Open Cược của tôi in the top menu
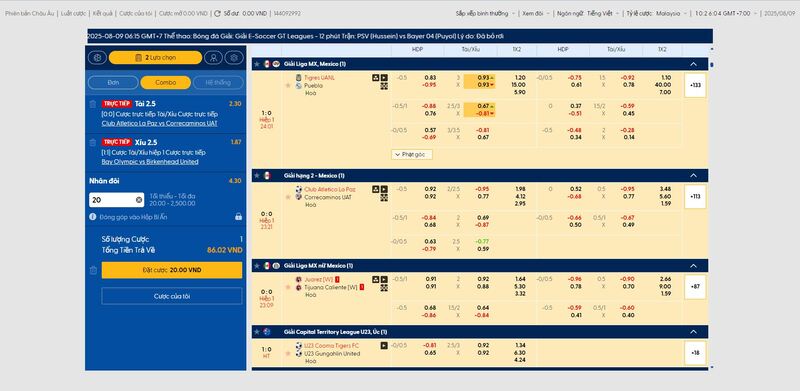Viewport: 800px width, 391px height. (137, 14)
